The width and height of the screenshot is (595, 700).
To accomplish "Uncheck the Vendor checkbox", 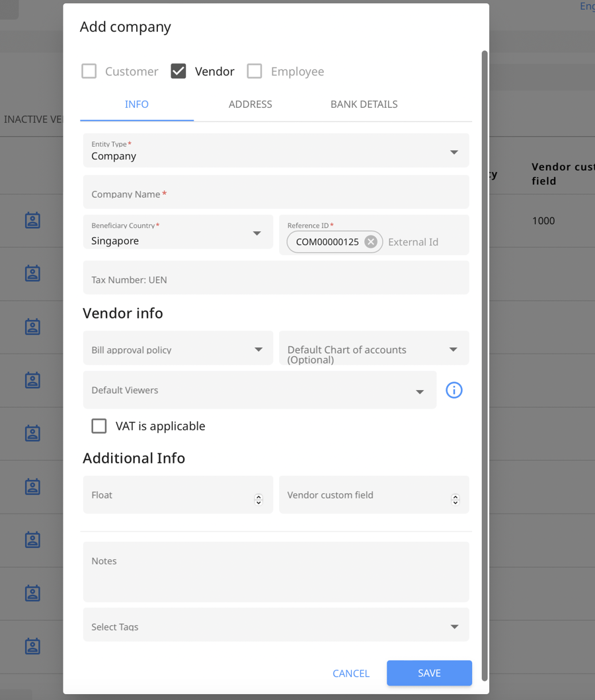I will click(178, 71).
